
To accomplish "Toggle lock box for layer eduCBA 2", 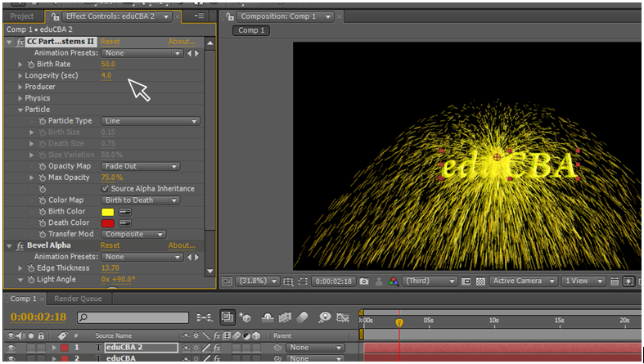I will tap(41, 348).
